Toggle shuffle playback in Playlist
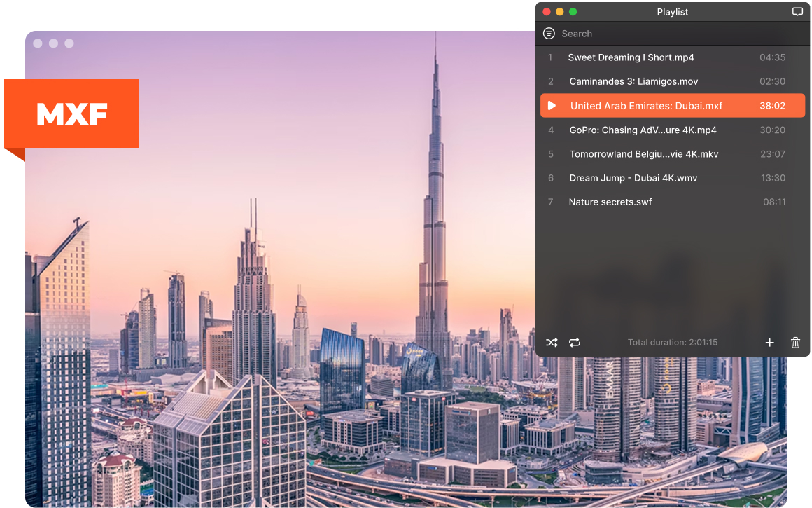The image size is (812, 508). point(552,343)
